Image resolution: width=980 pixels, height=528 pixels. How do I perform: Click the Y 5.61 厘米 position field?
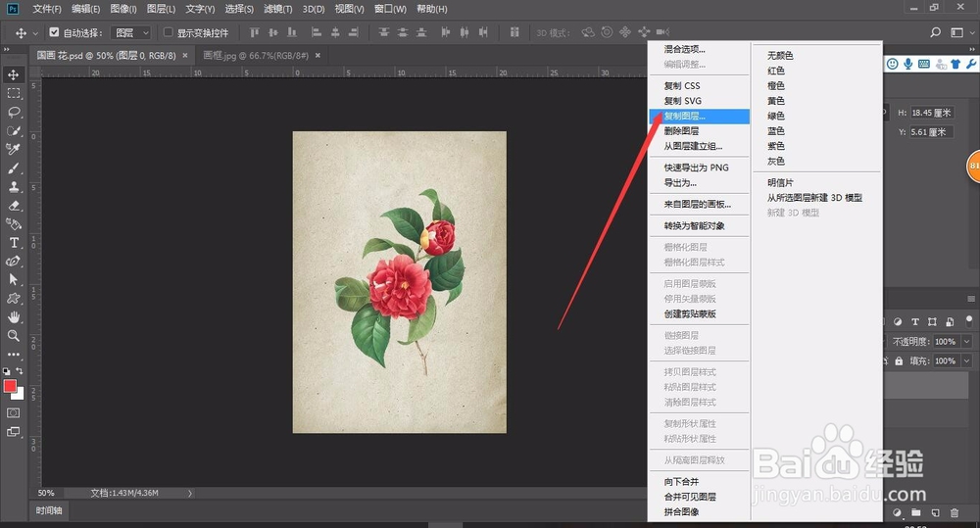pyautogui.click(x=931, y=132)
